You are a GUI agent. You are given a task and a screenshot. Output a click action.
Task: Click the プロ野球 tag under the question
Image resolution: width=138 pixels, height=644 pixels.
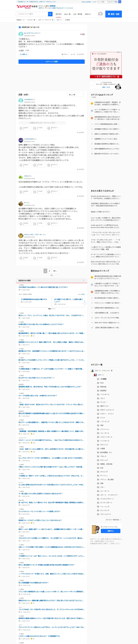tap(21, 50)
